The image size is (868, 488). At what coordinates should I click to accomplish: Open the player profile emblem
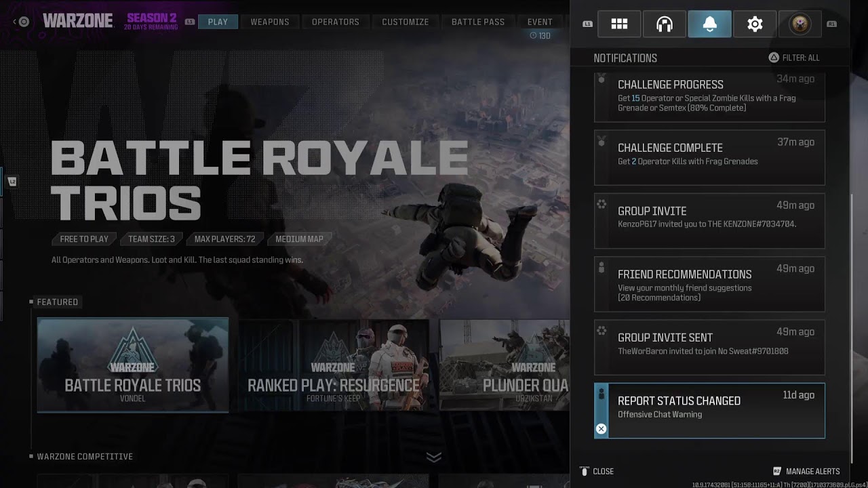[800, 24]
